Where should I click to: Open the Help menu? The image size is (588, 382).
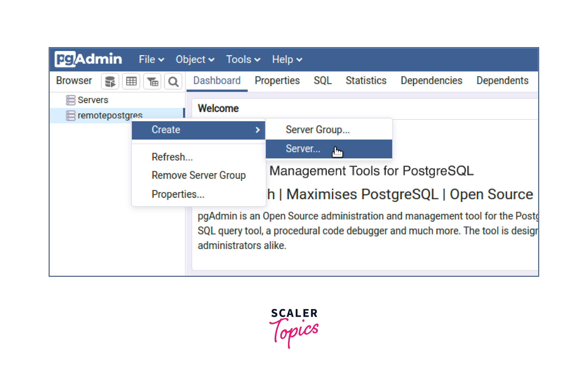pyautogui.click(x=287, y=60)
